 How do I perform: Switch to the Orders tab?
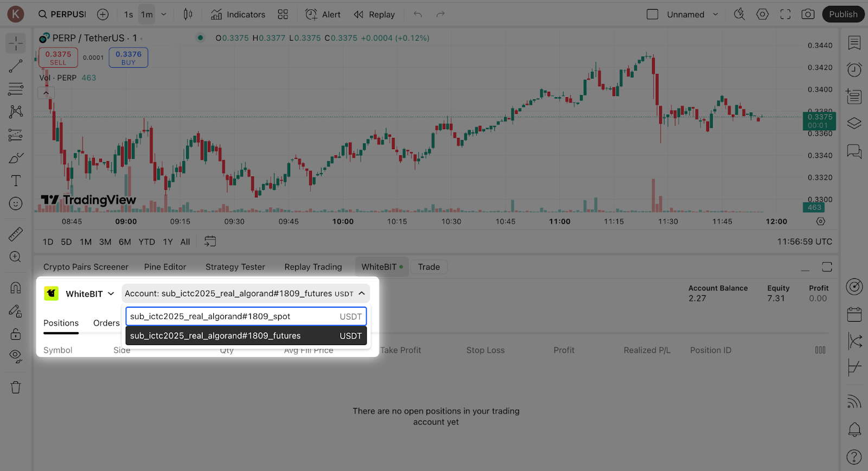(106, 323)
